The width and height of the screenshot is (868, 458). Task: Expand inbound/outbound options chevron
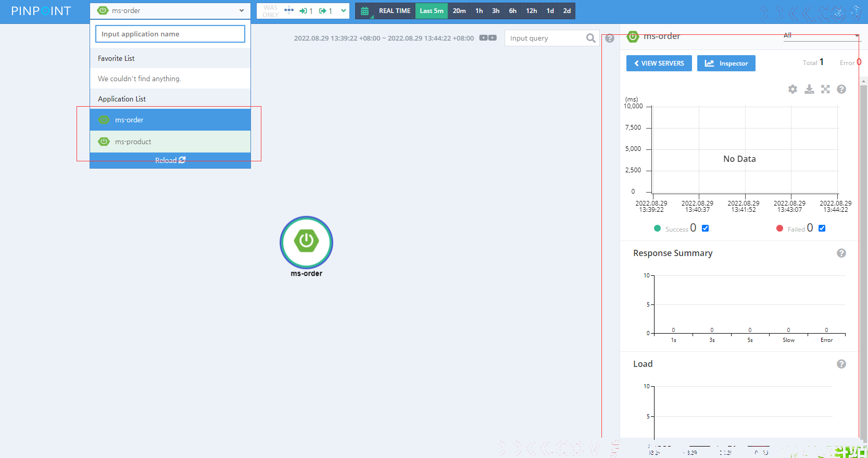(344, 10)
